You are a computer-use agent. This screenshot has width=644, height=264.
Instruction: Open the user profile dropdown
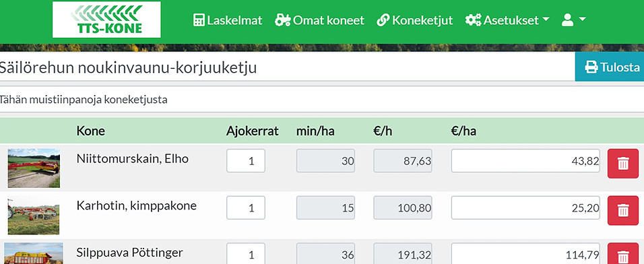573,20
